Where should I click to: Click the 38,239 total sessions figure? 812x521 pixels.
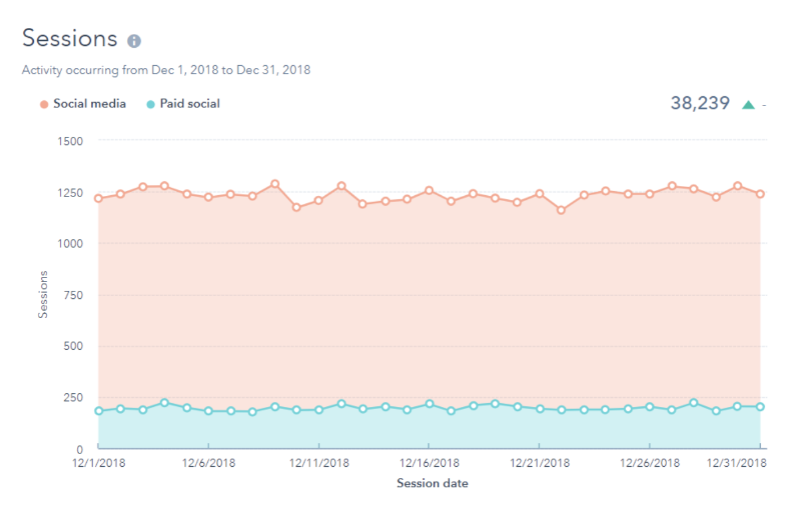[x=700, y=103]
